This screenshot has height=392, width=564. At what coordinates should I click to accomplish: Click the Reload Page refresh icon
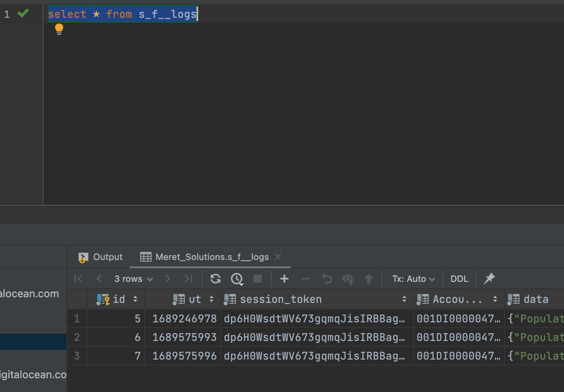216,279
